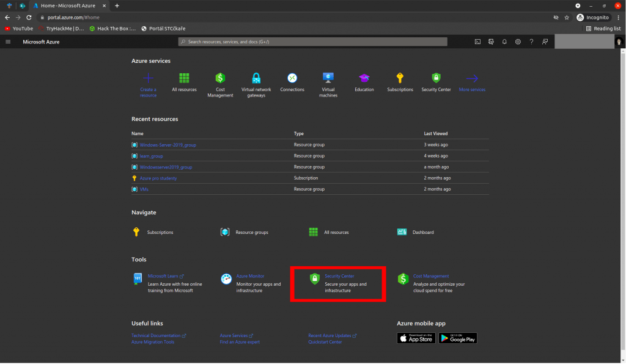Image resolution: width=626 pixels, height=364 pixels.
Task: Select Virtual network gateways icon
Action: (256, 78)
